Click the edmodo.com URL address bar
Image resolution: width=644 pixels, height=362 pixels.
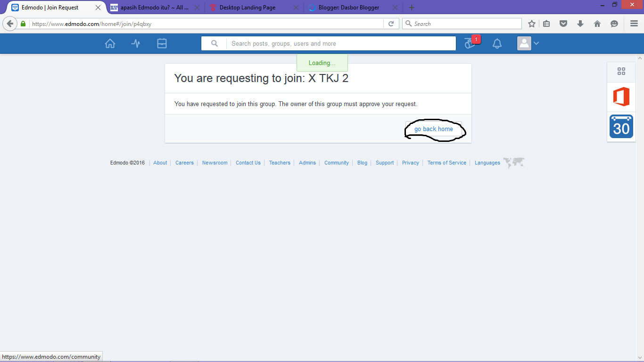coord(206,24)
